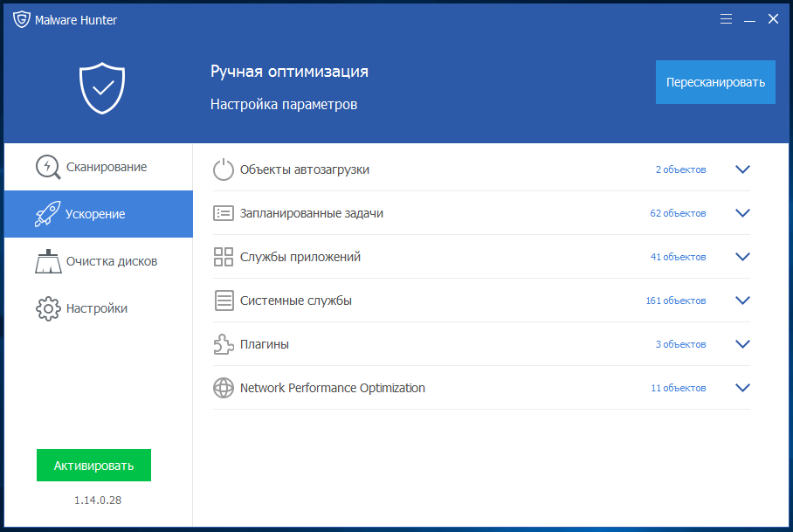Click the Network Performance Optimization label
793x532 pixels.
point(332,388)
